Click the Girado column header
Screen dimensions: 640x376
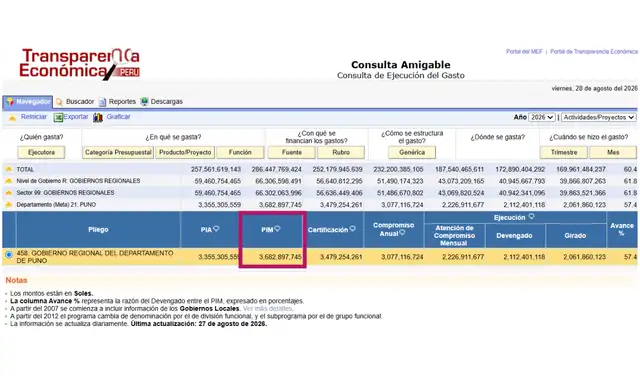575,236
